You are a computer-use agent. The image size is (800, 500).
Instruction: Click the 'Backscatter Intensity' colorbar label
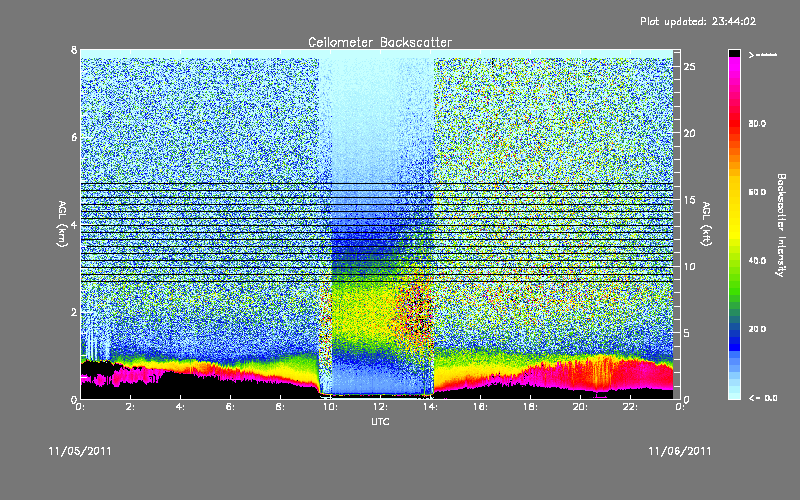point(781,225)
